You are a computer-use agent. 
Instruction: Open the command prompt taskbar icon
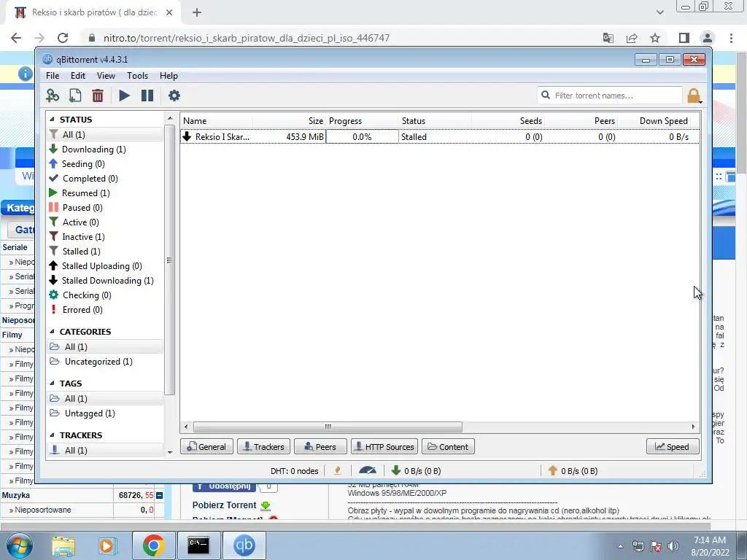click(x=198, y=545)
